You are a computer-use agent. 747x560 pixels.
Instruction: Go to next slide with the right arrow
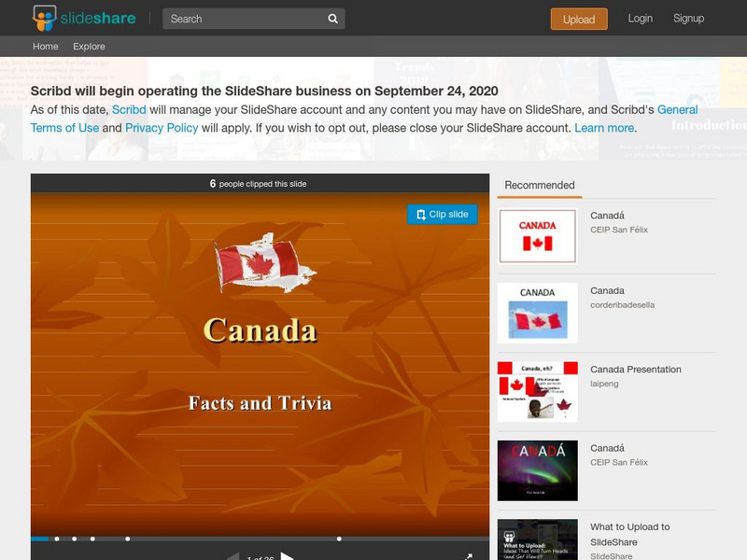[x=287, y=556]
